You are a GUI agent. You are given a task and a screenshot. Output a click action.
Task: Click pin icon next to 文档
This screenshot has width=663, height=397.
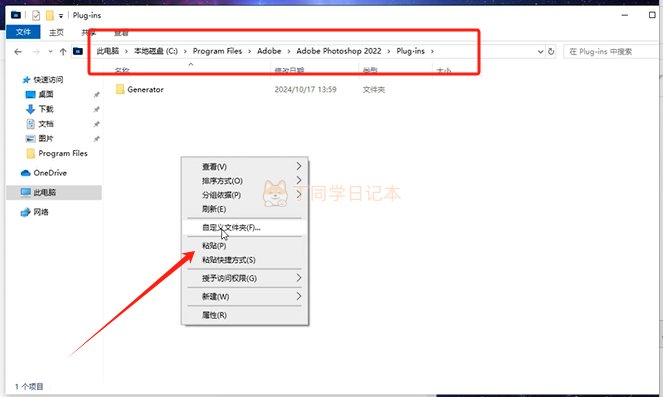(96, 124)
